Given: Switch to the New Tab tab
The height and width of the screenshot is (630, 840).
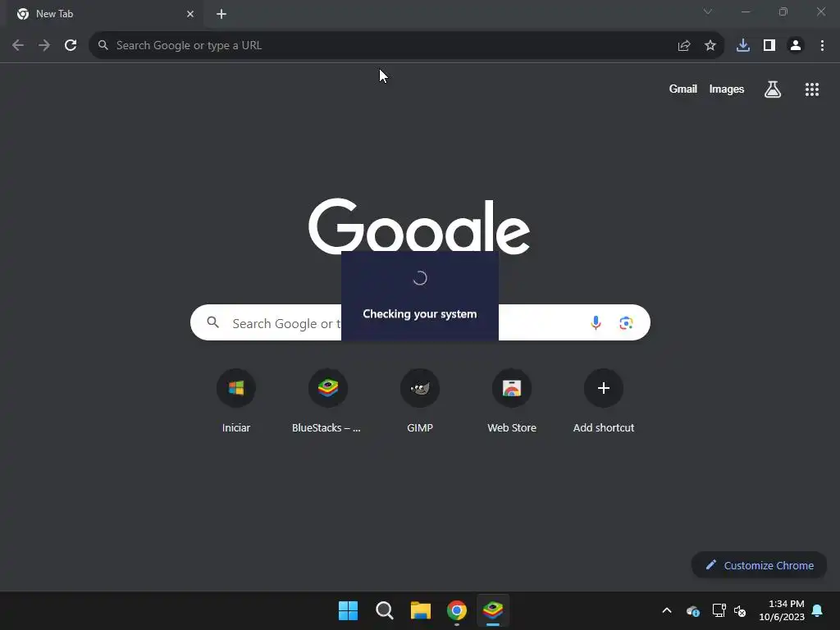Looking at the screenshot, I should point(104,14).
